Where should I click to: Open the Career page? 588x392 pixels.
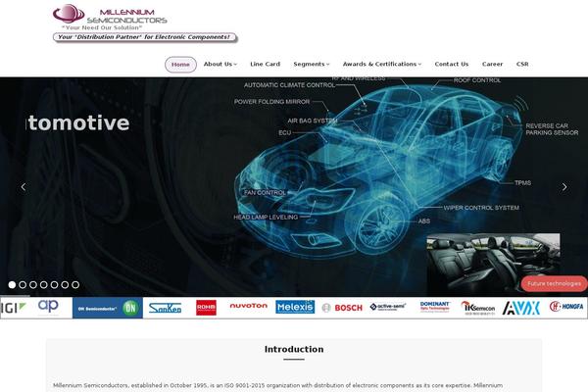click(x=492, y=64)
